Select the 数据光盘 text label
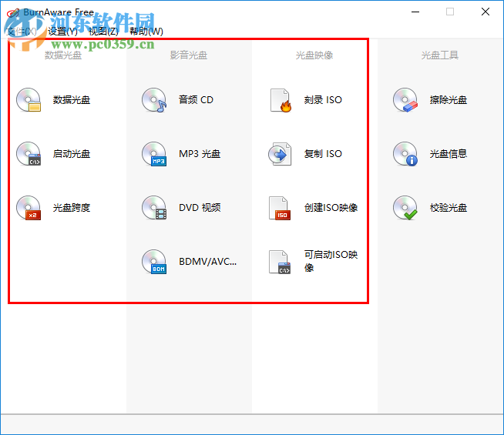This screenshot has height=435, width=504. point(72,100)
